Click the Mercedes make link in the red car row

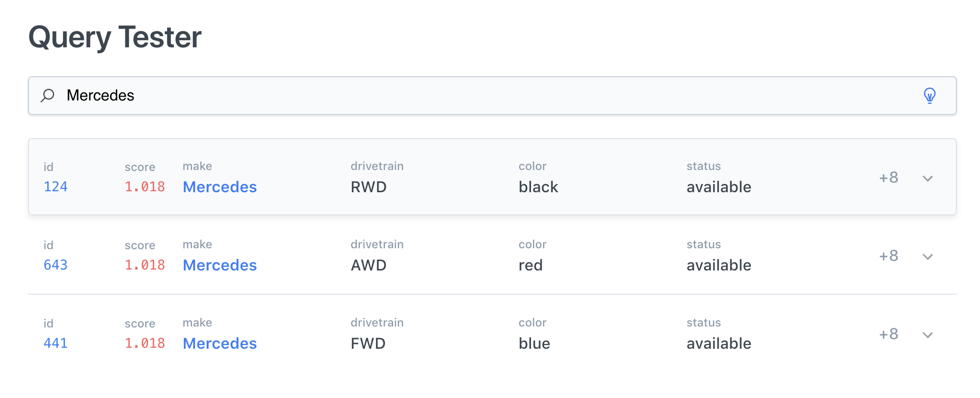point(220,265)
